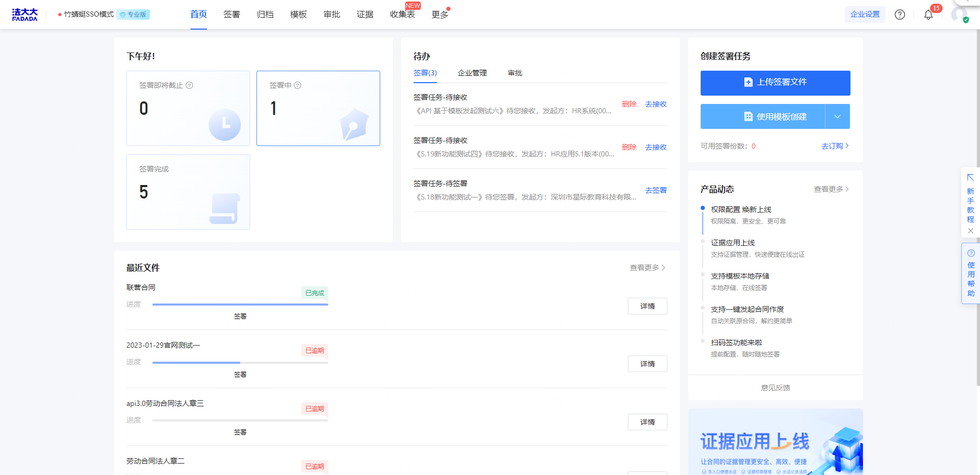Click the page vertical scrollbar
980x475 pixels.
tap(978, 208)
